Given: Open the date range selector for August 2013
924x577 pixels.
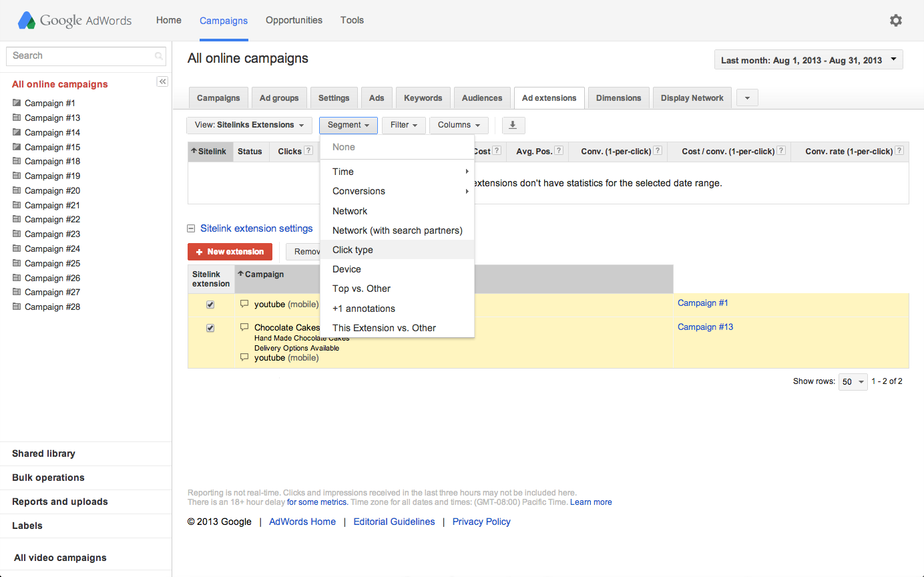Looking at the screenshot, I should click(808, 59).
